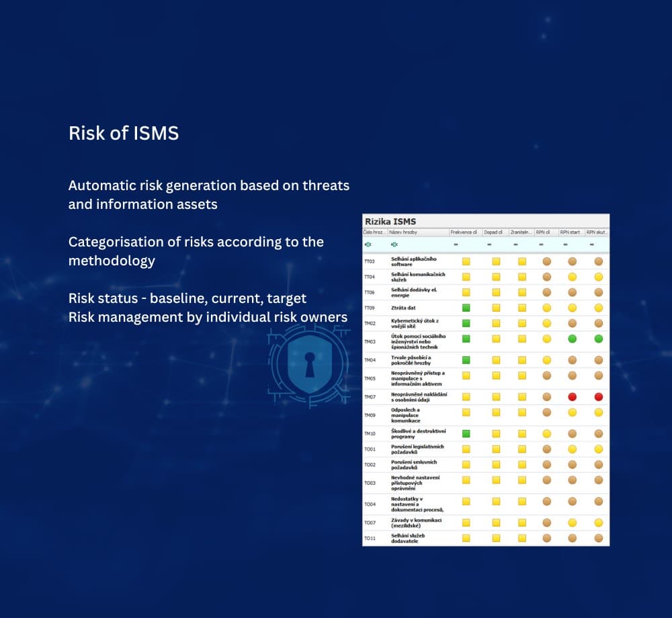Sort by the Frekvence cíl column header
This screenshot has height=618, width=672.
(x=466, y=232)
